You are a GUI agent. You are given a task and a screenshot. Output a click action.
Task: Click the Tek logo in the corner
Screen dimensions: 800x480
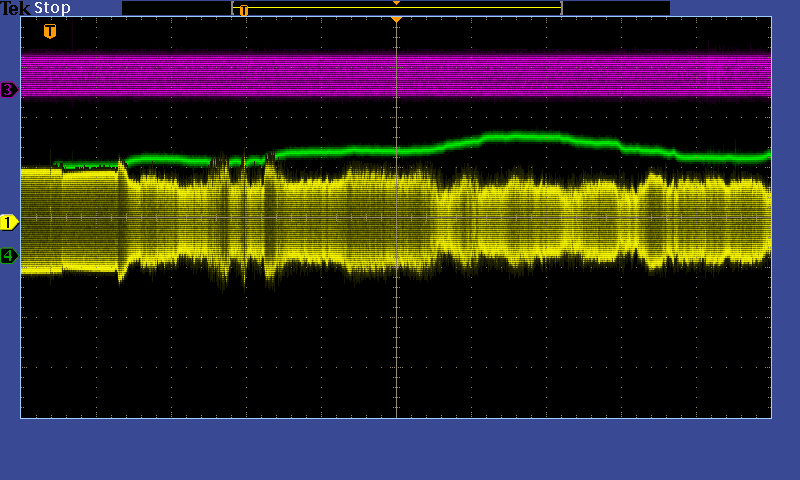pos(15,8)
